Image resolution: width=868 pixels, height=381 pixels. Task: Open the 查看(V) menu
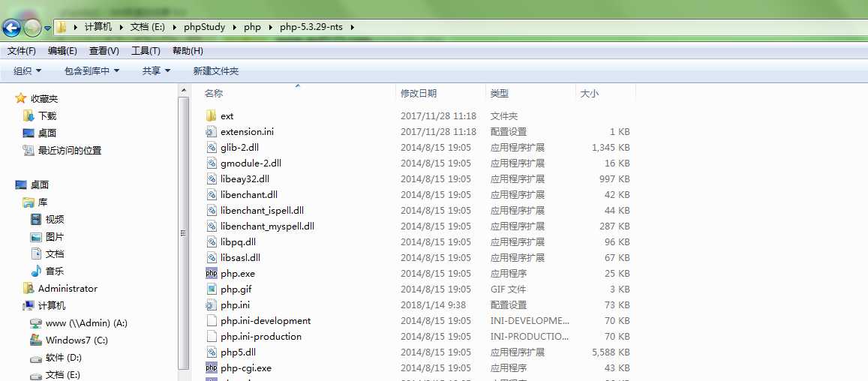[104, 51]
